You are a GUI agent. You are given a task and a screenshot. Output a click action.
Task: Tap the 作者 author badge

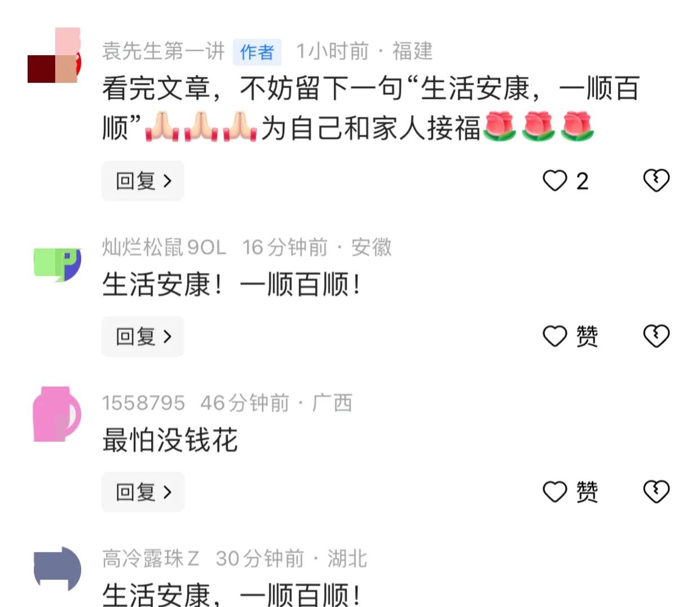point(257,52)
